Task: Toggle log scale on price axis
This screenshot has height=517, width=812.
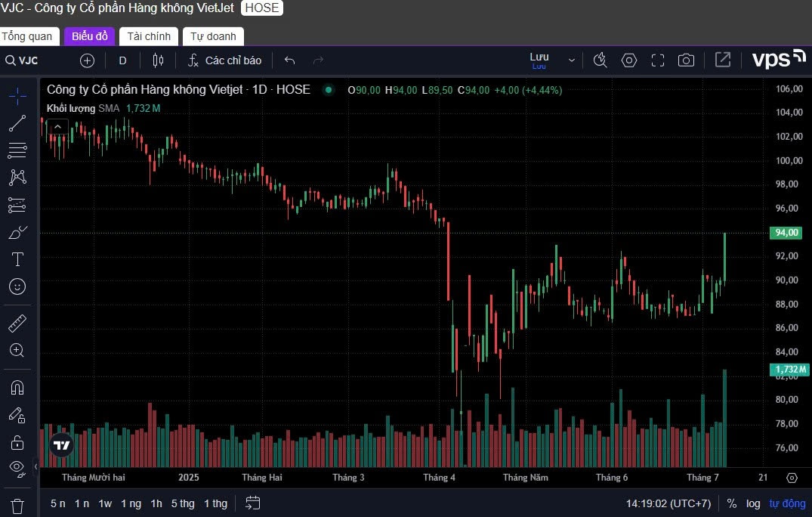Action: pos(753,503)
